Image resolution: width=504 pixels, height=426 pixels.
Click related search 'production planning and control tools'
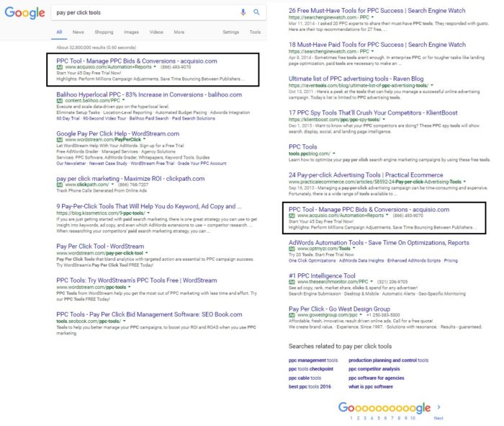388,360
